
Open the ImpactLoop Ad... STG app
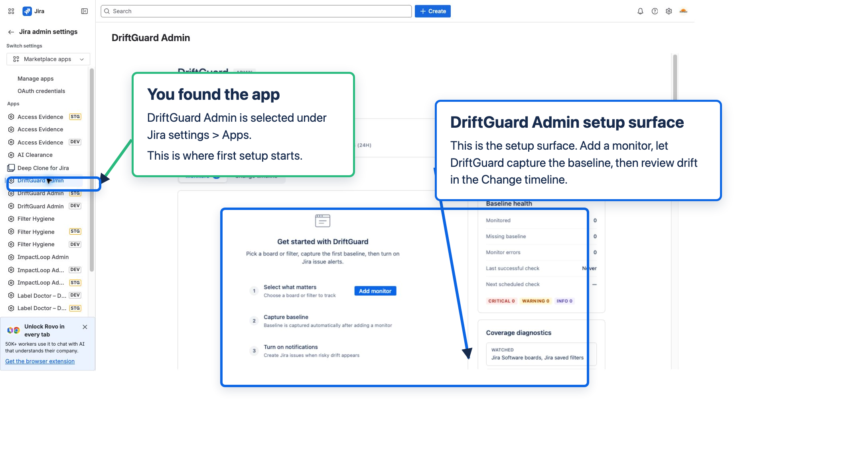(45, 283)
